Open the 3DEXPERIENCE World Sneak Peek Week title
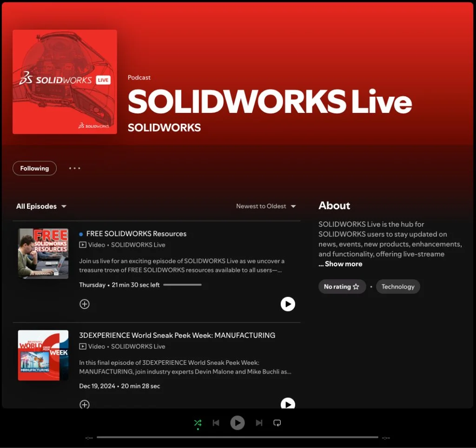 177,335
